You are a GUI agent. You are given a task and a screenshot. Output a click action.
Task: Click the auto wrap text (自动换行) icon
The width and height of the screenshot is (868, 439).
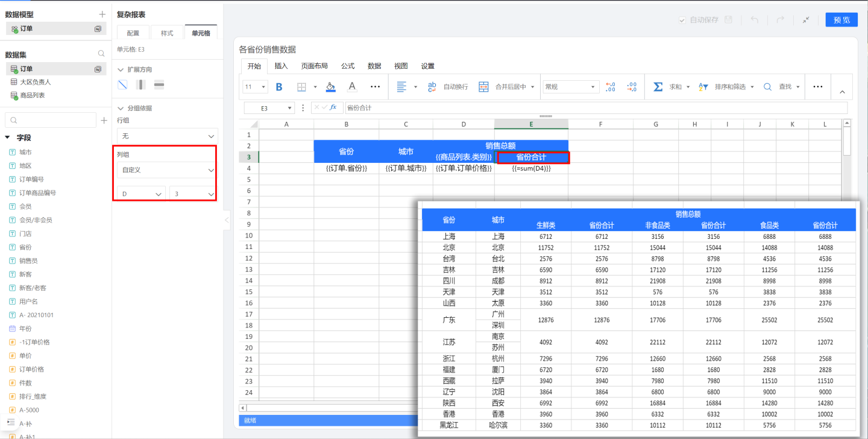tap(432, 87)
